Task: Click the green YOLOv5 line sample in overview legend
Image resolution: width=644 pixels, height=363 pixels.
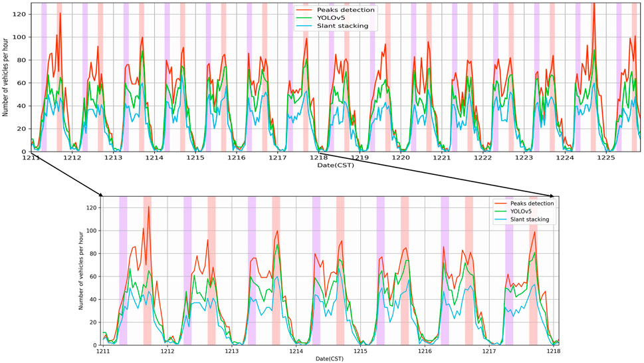Action: [x=305, y=18]
